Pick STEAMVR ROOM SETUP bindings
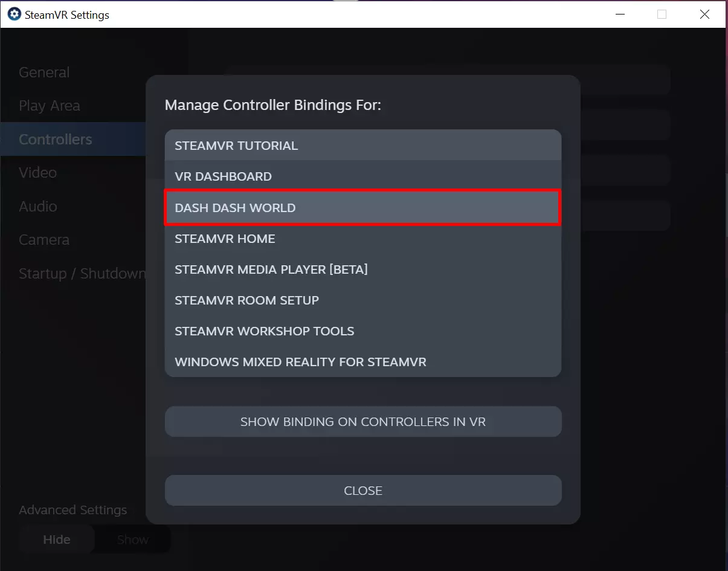The width and height of the screenshot is (728, 571). (x=362, y=300)
